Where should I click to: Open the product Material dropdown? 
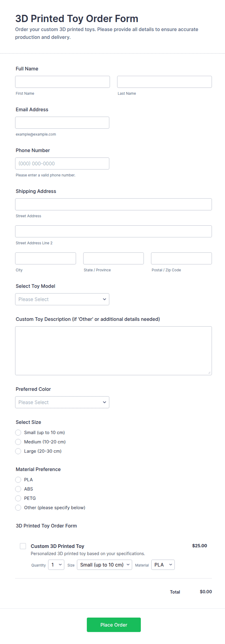point(163,565)
